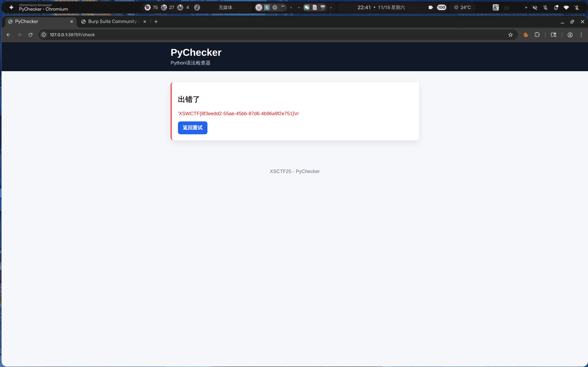This screenshot has width=588, height=367.
Task: View site information icon in address bar
Action: click(44, 35)
